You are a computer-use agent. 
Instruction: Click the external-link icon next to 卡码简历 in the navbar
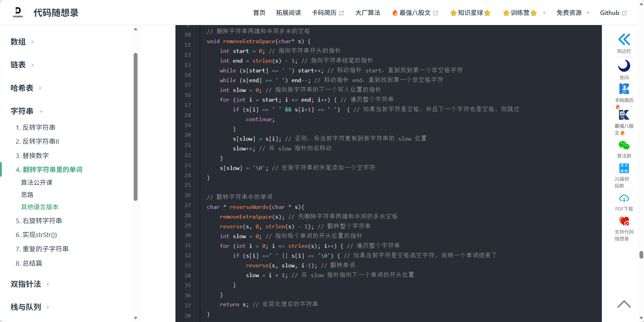(341, 13)
